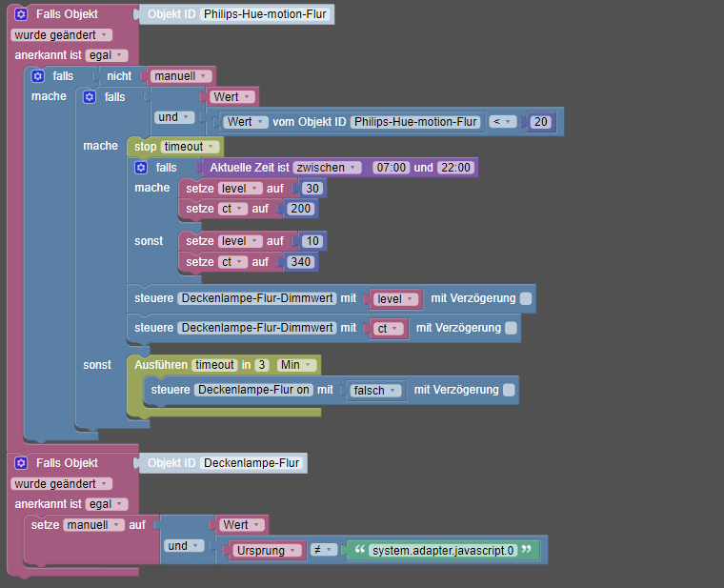The height and width of the screenshot is (588, 724).
Task: Select object 'Deckenlampe-Flur-Dimmwert' in level steuere block
Action: (x=257, y=298)
